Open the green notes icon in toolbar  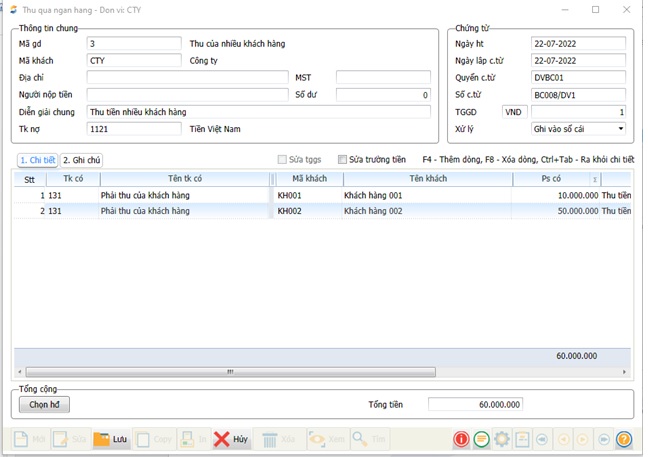point(481,439)
